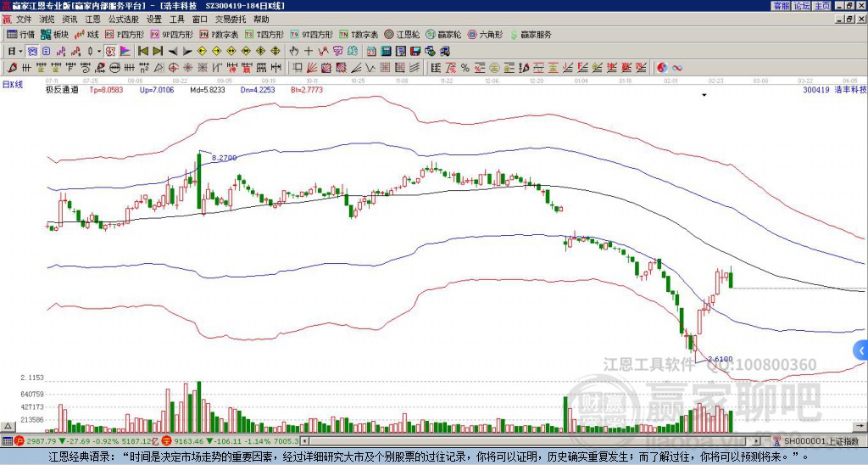Open the 江恩轮 Gann wheel
The image size is (868, 465).
(x=402, y=34)
